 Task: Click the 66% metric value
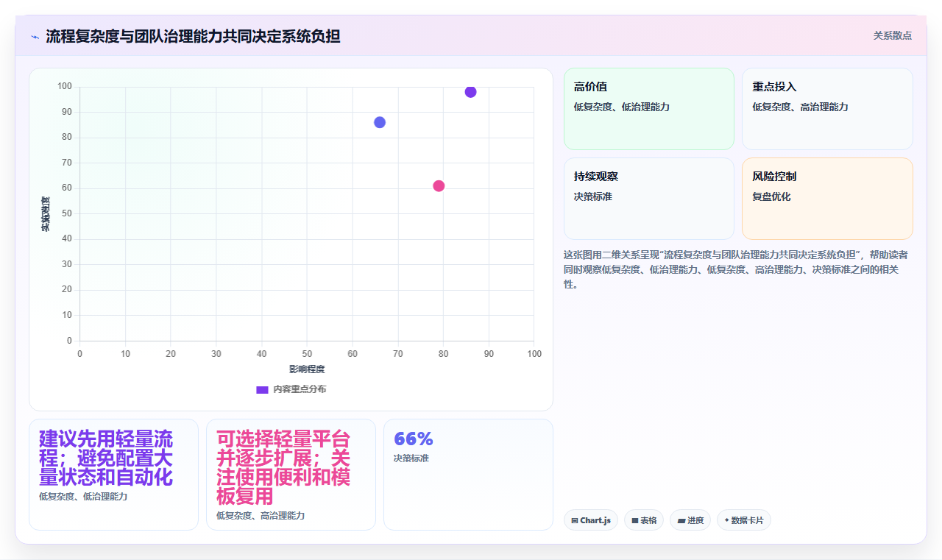(414, 439)
